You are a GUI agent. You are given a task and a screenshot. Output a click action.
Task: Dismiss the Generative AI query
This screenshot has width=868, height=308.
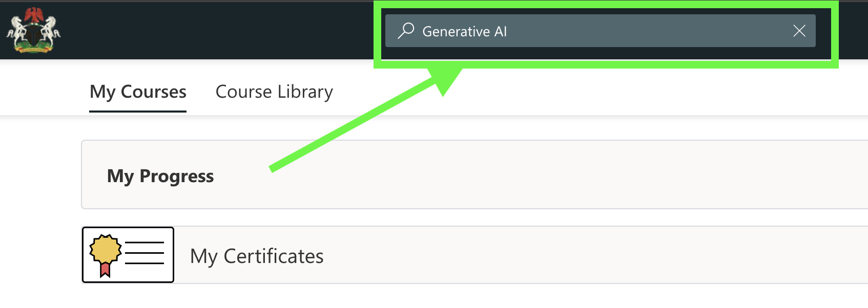click(799, 31)
